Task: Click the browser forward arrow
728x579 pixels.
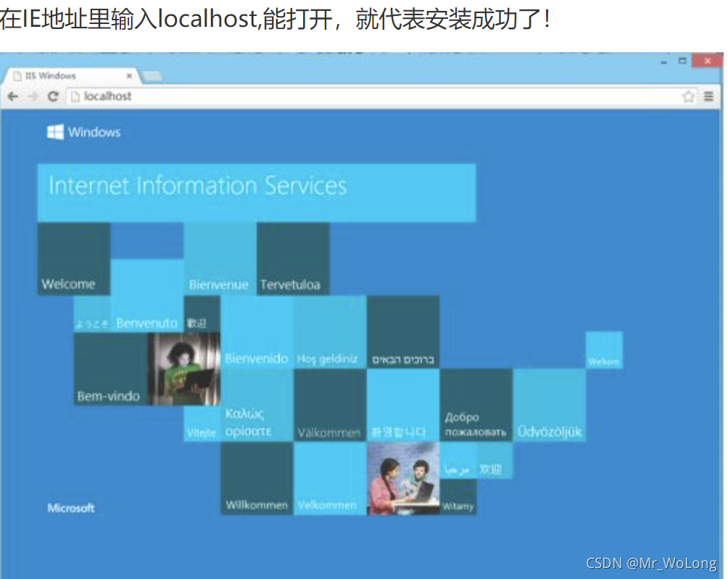Action: coord(33,96)
